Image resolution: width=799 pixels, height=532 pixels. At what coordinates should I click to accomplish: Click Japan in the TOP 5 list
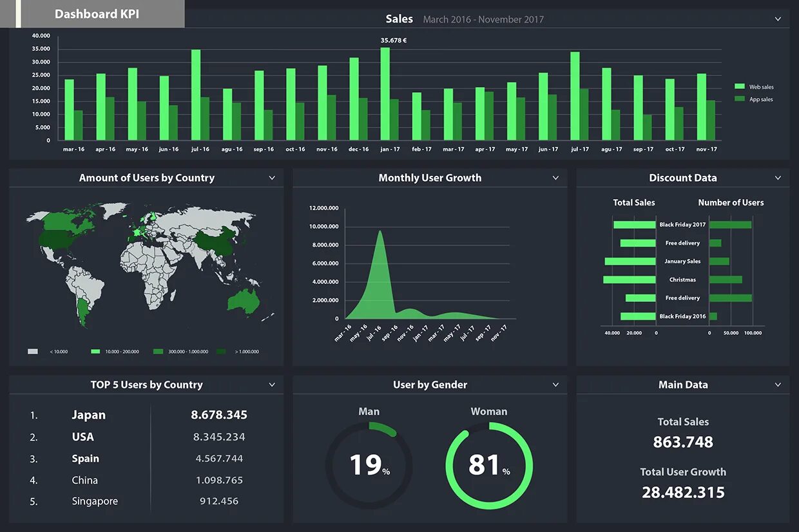[x=88, y=415]
